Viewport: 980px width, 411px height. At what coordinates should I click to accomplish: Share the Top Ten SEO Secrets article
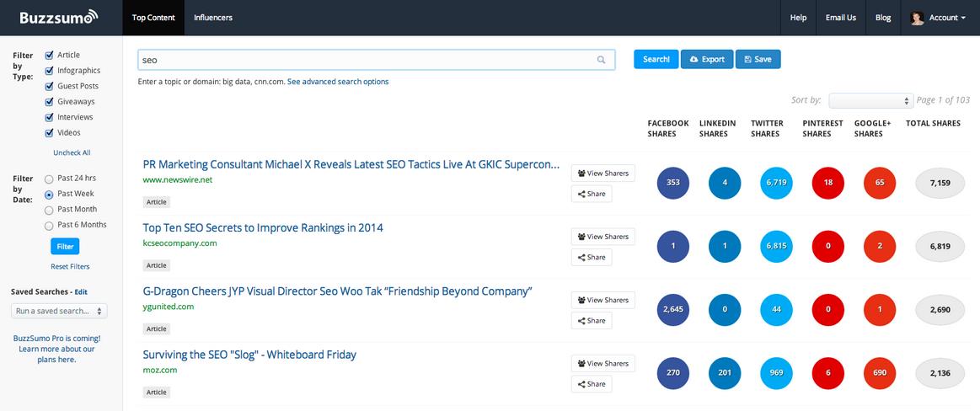click(x=592, y=258)
